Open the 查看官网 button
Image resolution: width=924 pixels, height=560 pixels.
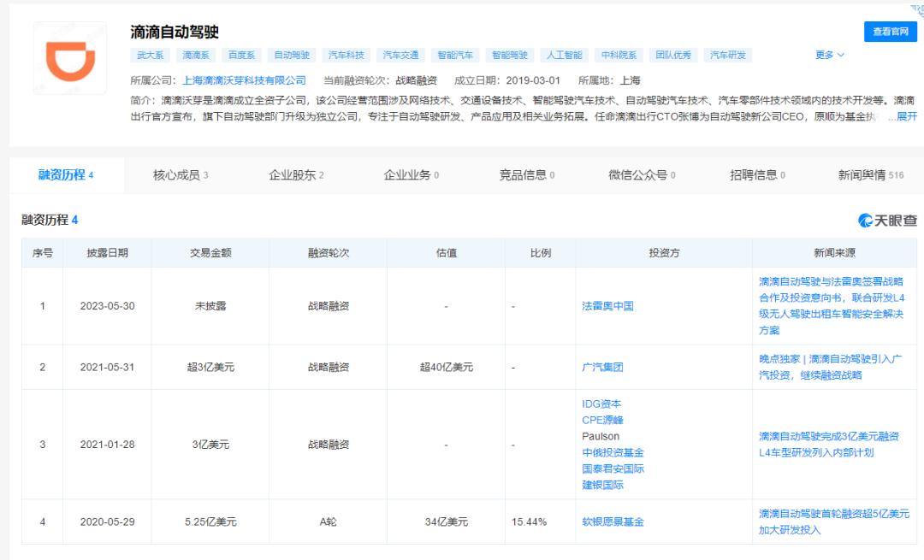coord(891,32)
